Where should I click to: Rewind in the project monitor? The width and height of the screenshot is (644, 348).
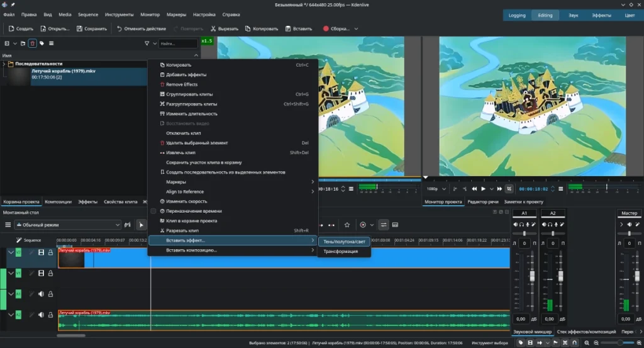tap(474, 189)
